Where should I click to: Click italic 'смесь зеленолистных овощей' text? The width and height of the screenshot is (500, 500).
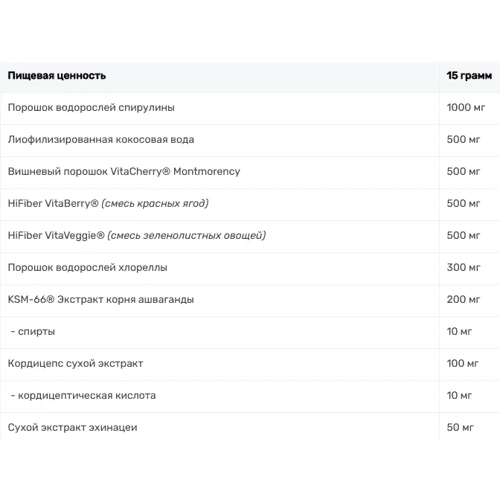click(x=187, y=235)
